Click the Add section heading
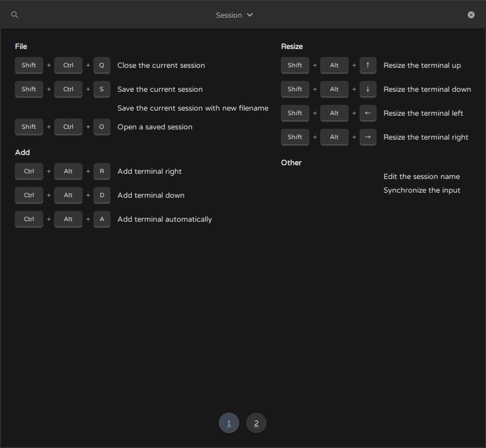 22,152
